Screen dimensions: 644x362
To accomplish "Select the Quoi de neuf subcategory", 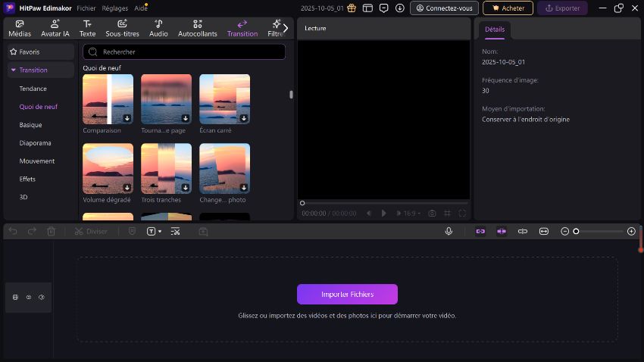I will coord(38,106).
